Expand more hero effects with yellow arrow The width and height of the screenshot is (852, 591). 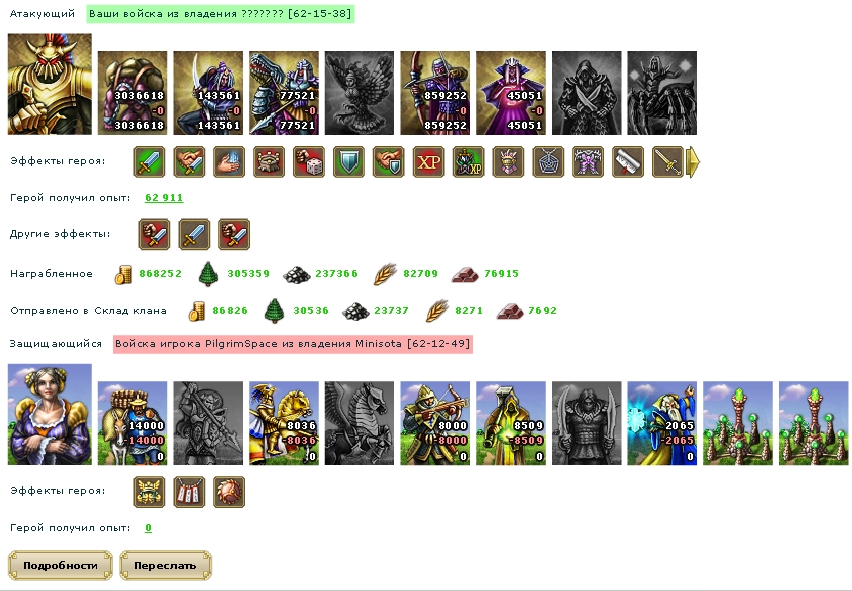(693, 162)
